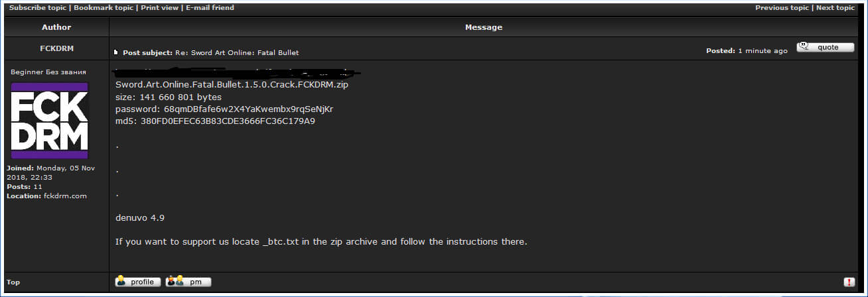Open the Print view link

coord(159,8)
